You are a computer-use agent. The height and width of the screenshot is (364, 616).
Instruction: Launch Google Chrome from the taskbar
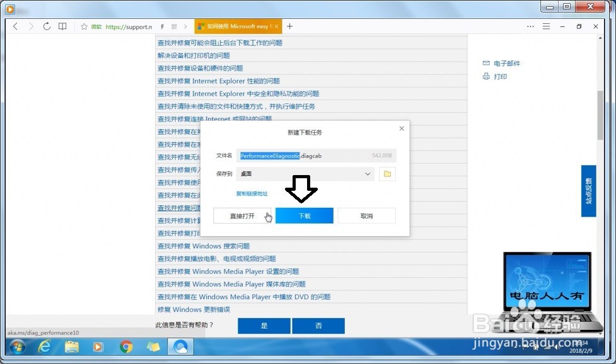125,347
